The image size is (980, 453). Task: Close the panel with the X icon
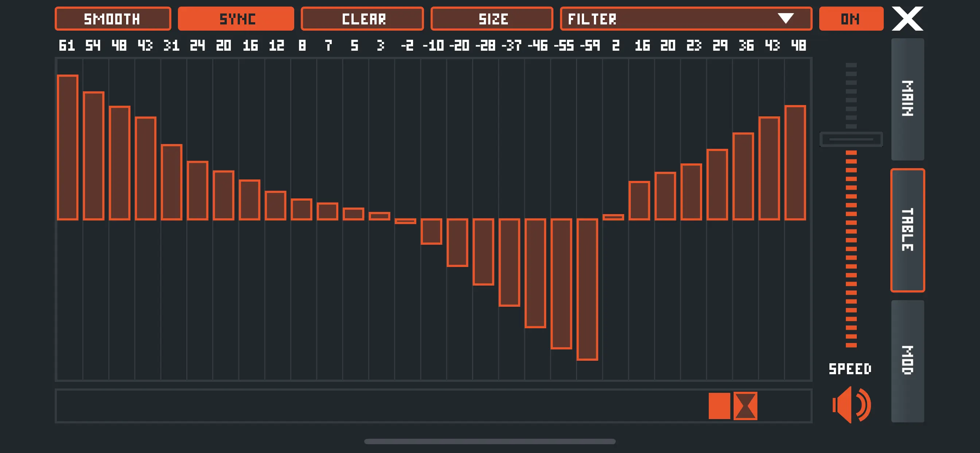[907, 18]
